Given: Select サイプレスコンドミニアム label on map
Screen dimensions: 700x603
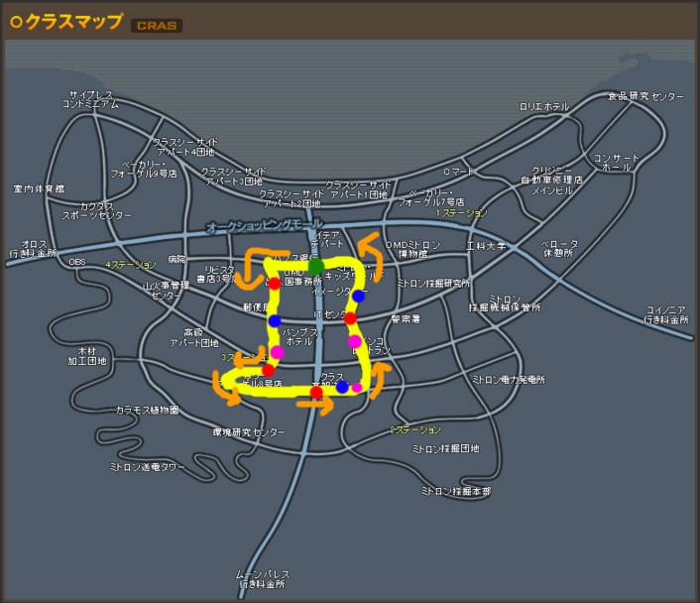Looking at the screenshot, I should (91, 99).
